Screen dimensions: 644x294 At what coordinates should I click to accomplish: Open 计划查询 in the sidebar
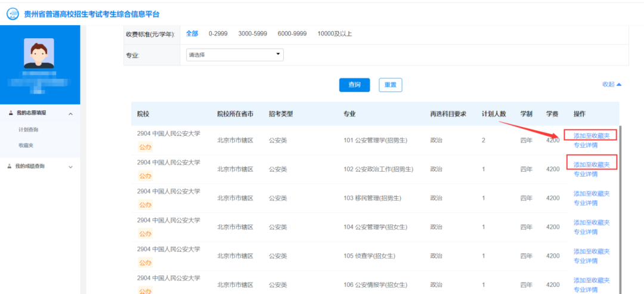(29, 130)
